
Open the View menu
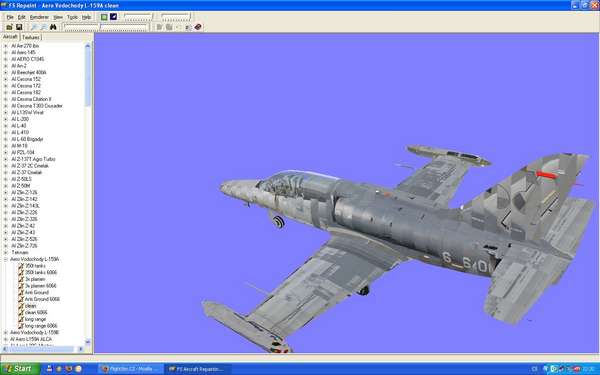point(58,17)
